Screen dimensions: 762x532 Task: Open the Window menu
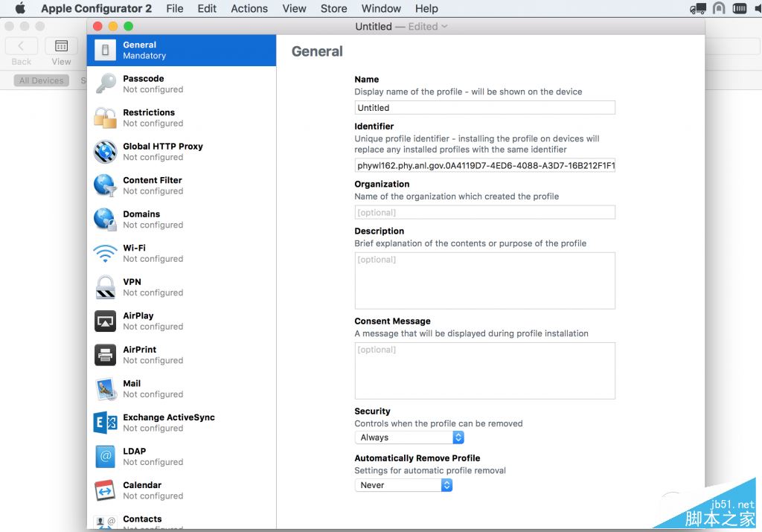coord(381,8)
